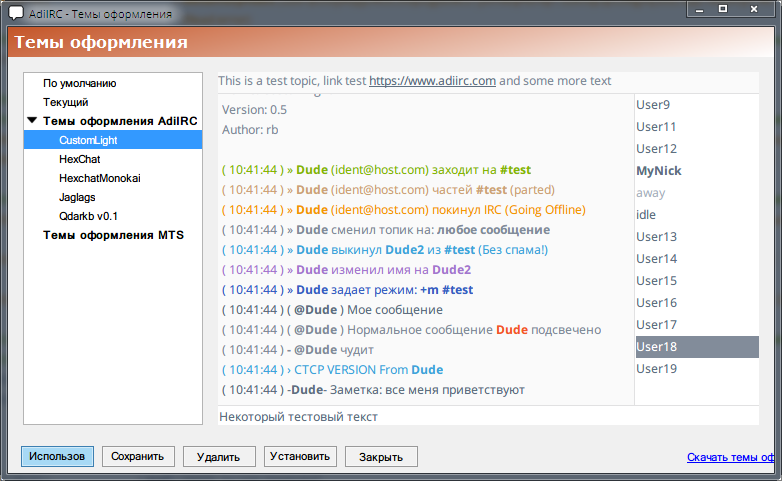This screenshot has width=782, height=481.
Task: Click the '@Dude чудит' action line
Action: pos(297,349)
